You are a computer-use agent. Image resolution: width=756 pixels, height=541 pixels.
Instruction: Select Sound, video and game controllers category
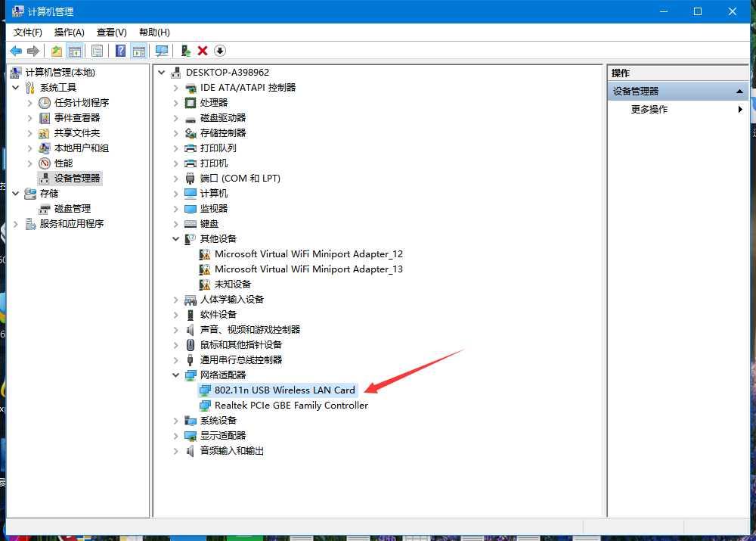pos(250,330)
